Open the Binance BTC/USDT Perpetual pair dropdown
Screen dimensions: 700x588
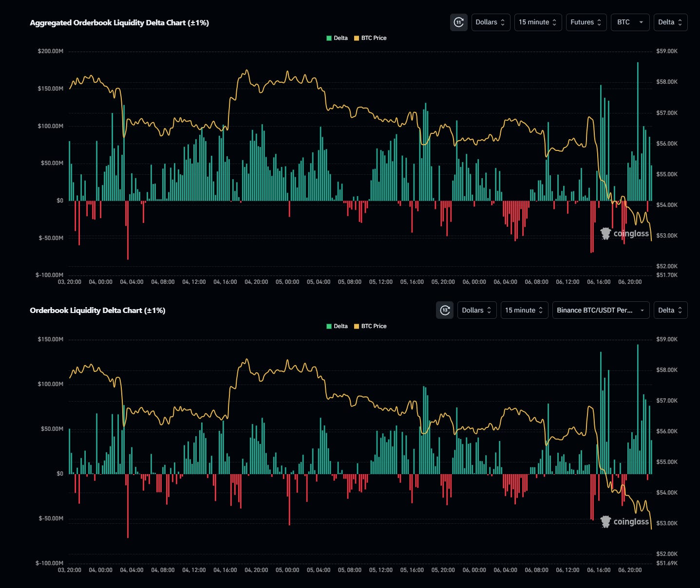(x=601, y=310)
